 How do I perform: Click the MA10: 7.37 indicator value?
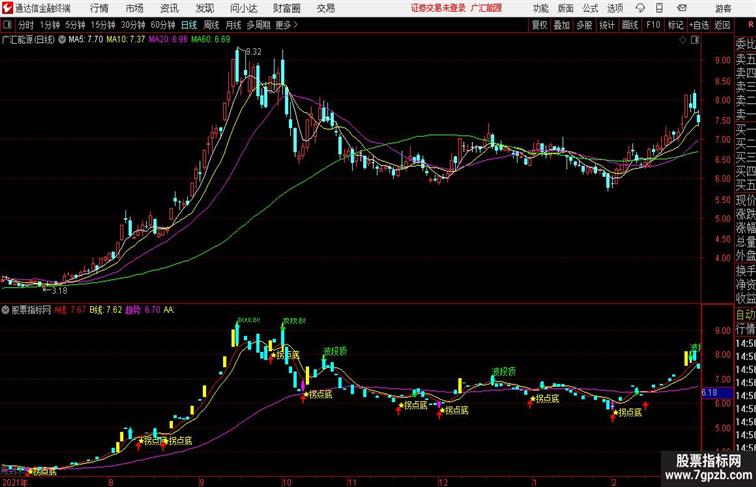[126, 40]
